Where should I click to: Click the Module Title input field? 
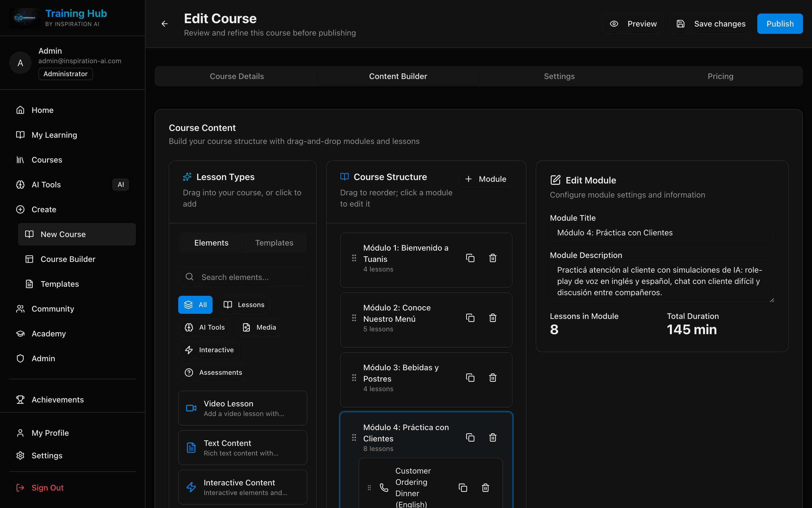pyautogui.click(x=662, y=233)
